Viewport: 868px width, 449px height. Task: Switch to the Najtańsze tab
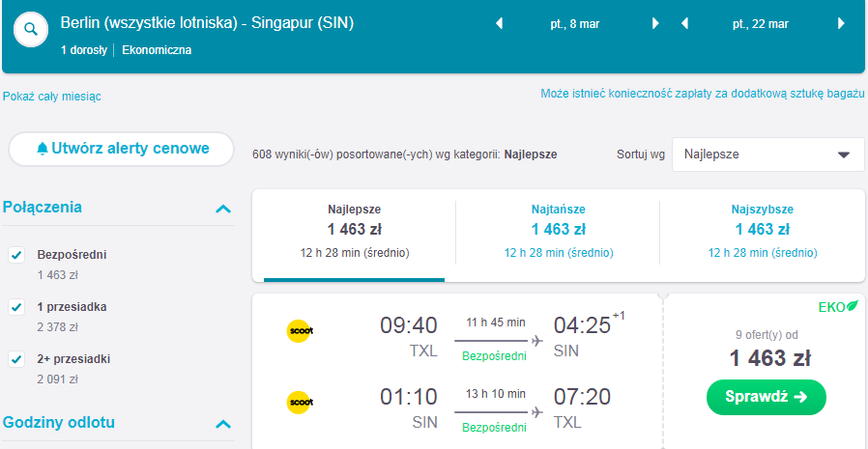tap(558, 232)
